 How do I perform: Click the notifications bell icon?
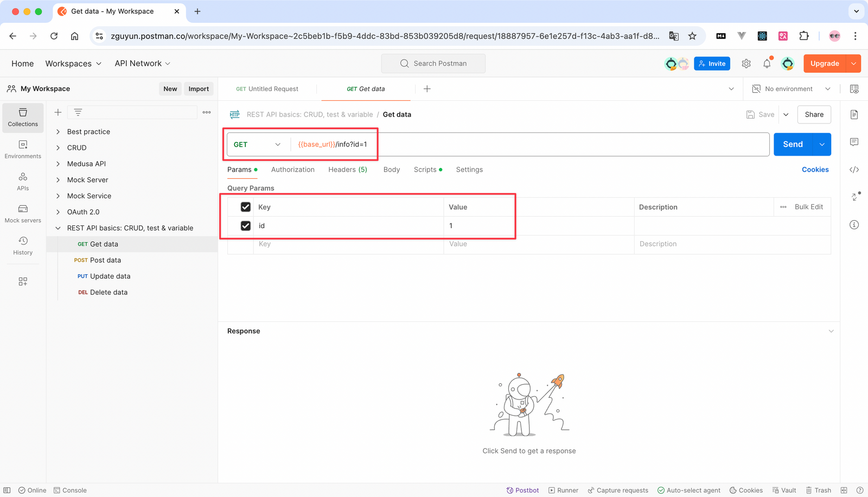coord(767,63)
